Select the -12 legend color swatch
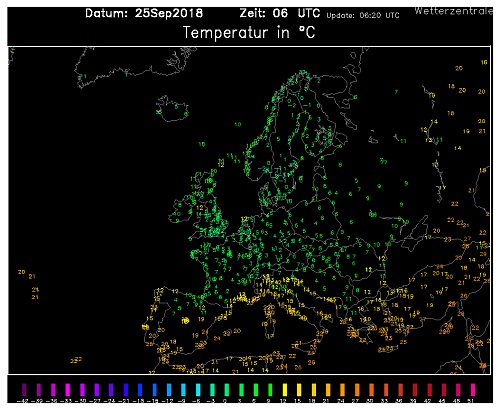 [169, 390]
